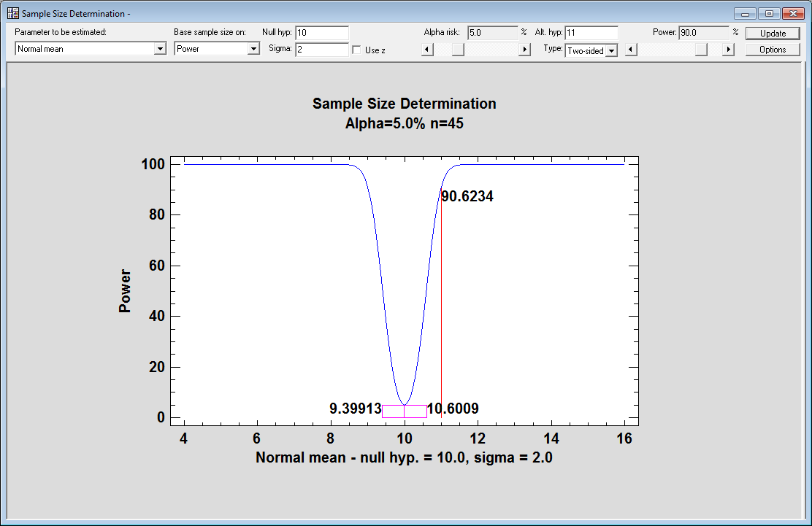
Task: Open the Type Two-sided dropdown
Action: (611, 50)
